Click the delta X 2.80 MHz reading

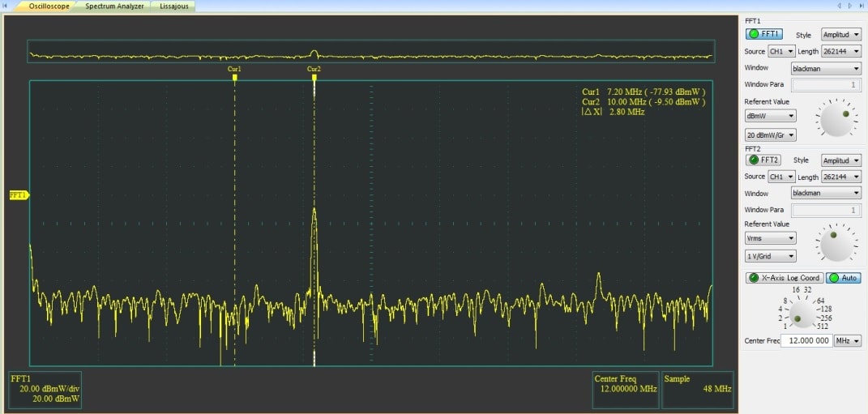[614, 112]
